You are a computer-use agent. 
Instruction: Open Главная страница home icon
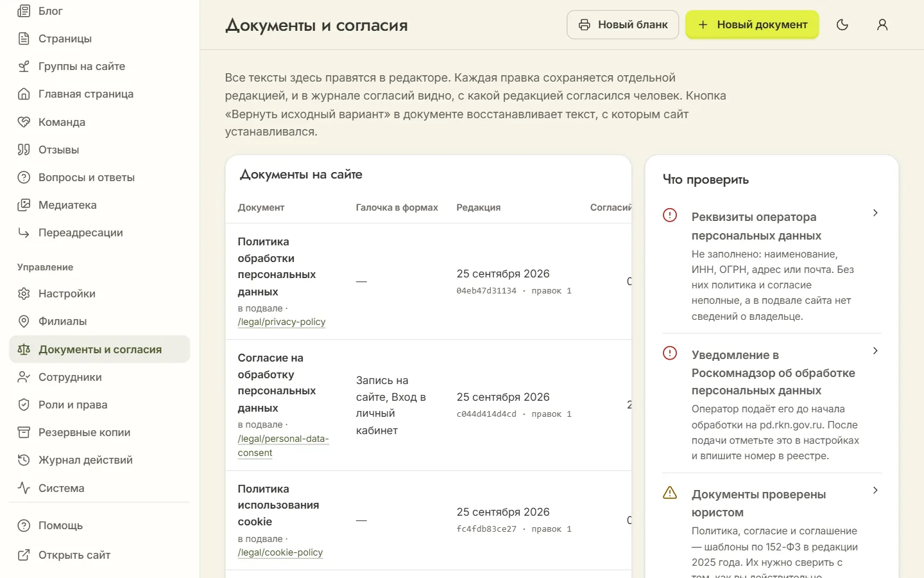click(x=24, y=94)
